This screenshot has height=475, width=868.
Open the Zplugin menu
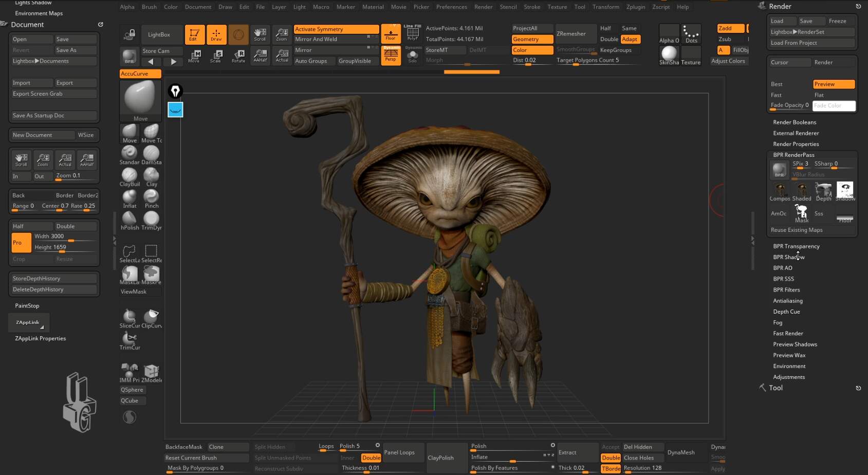click(635, 7)
